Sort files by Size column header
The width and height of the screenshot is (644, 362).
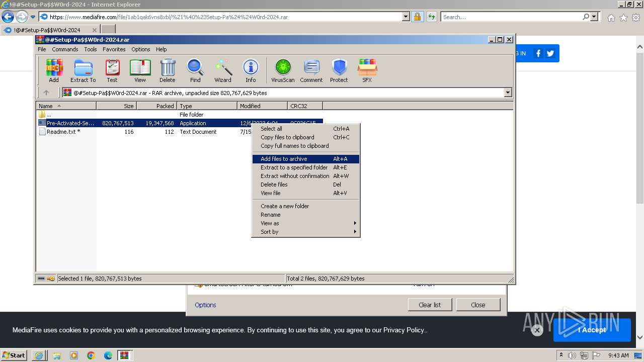[116, 106]
